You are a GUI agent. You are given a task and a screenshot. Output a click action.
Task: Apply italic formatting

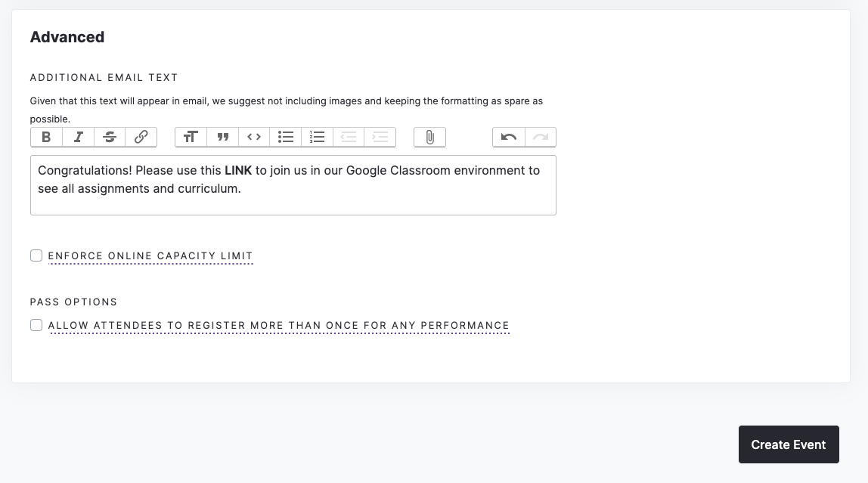(78, 138)
